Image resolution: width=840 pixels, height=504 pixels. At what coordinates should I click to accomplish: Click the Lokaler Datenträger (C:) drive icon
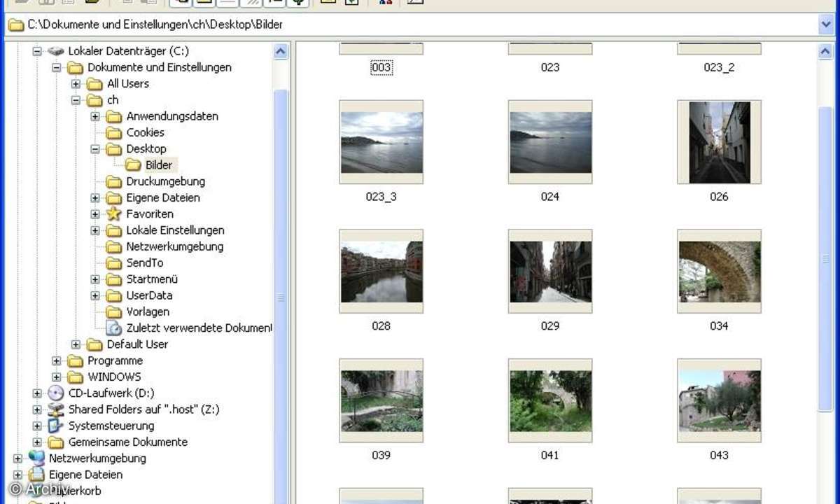point(55,51)
